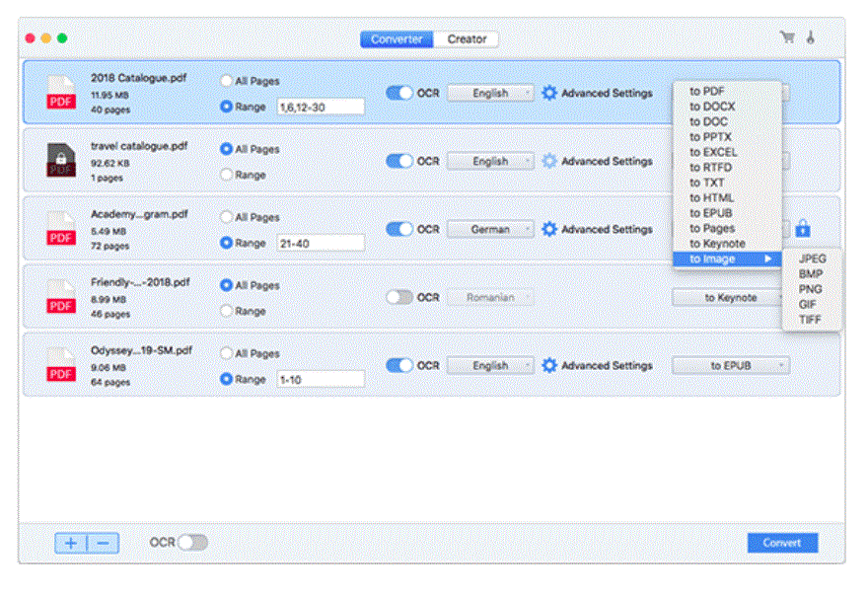Open Advanced Settings gear for Academy...gram.pdf
Screen dimensions: 868x594
(549, 229)
